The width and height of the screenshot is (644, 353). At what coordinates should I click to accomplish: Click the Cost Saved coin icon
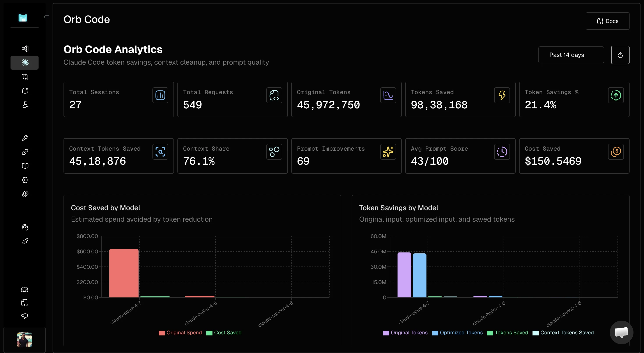click(616, 152)
